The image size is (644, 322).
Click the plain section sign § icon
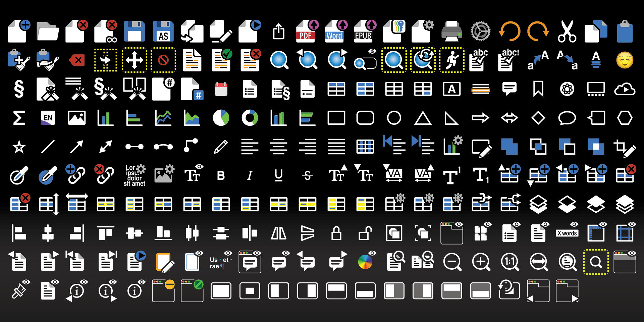[x=19, y=89]
